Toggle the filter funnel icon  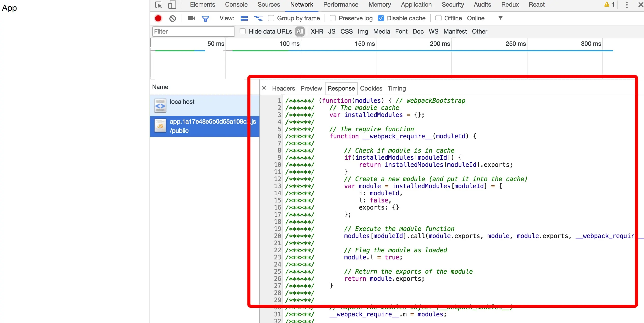(205, 18)
